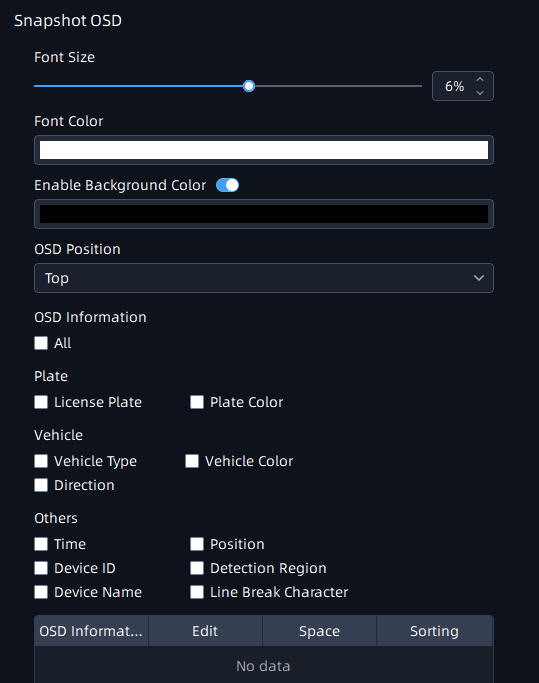
Task: Click the Space column header
Action: (319, 631)
